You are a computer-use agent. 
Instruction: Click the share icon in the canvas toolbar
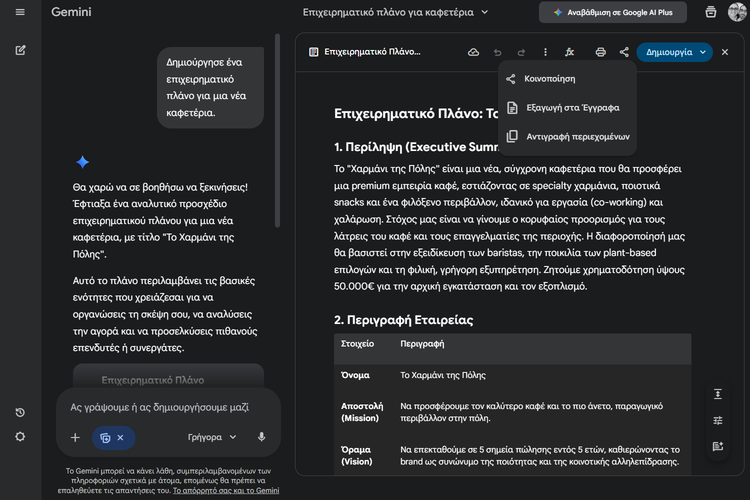624,52
